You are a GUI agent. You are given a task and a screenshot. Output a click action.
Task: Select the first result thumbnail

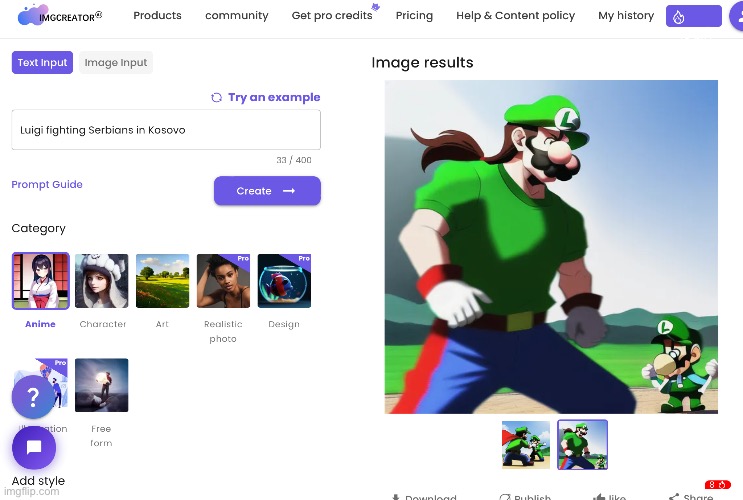[526, 445]
